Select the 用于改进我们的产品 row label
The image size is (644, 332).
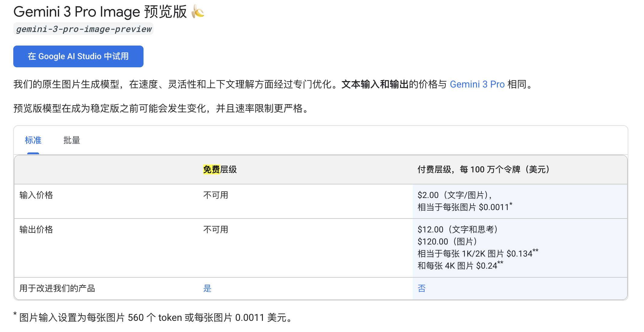pyautogui.click(x=57, y=288)
